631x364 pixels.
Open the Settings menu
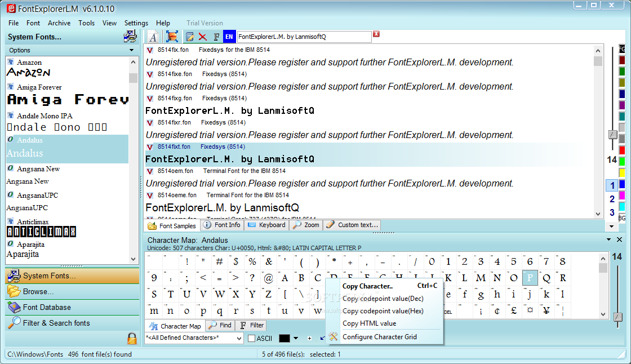136,23
